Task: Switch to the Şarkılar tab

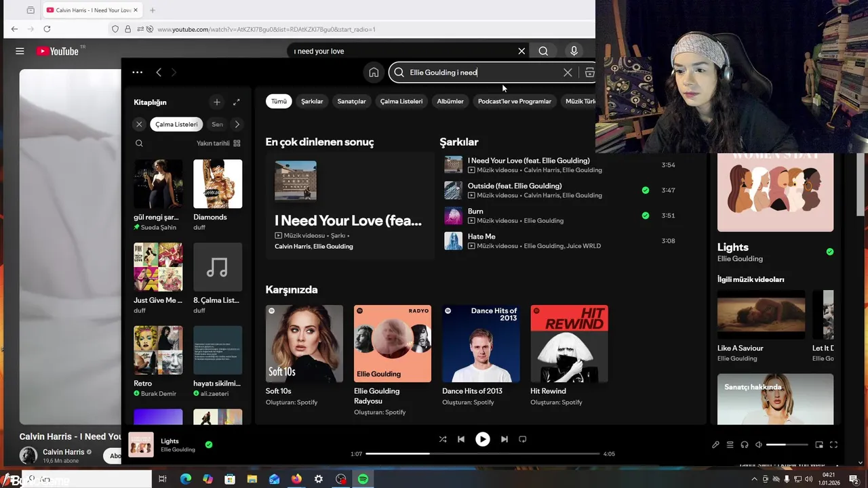Action: [x=312, y=101]
